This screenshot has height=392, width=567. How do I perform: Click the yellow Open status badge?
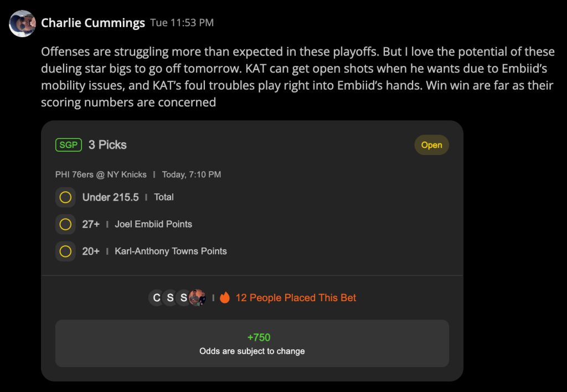(431, 145)
